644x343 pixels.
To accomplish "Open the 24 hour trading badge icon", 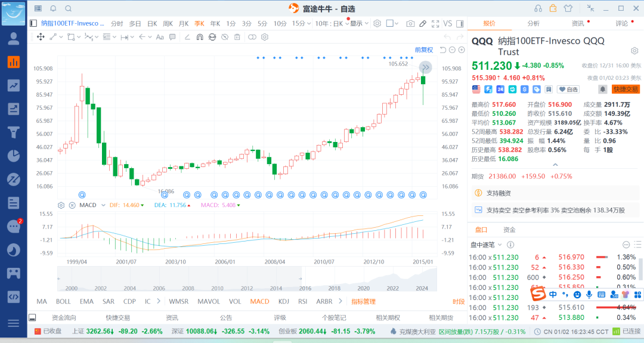I will [x=500, y=89].
